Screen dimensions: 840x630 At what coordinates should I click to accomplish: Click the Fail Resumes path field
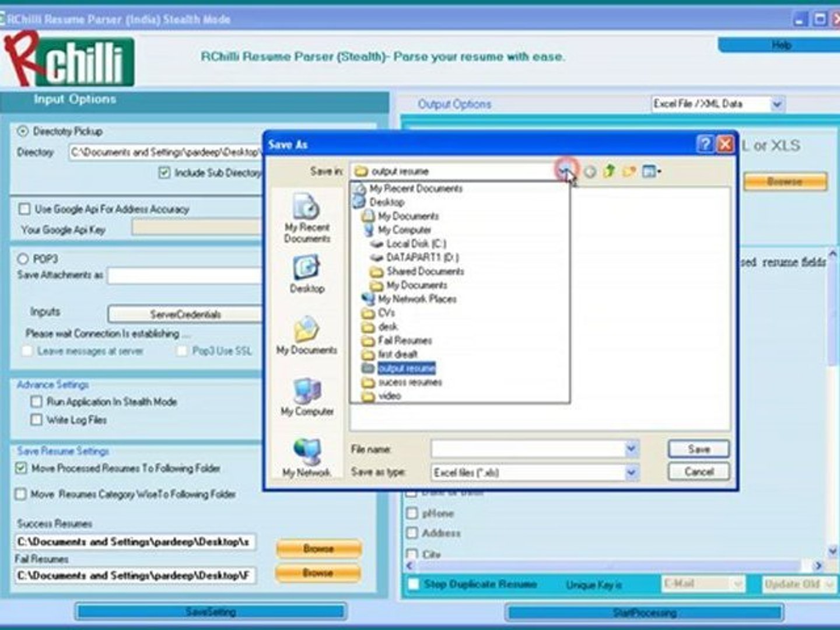[135, 575]
